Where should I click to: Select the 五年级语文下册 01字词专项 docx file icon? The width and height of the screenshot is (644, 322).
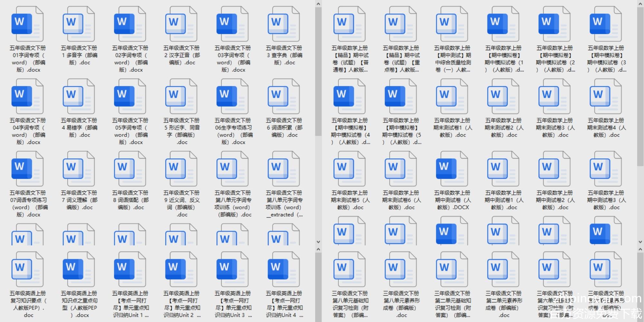tap(27, 24)
